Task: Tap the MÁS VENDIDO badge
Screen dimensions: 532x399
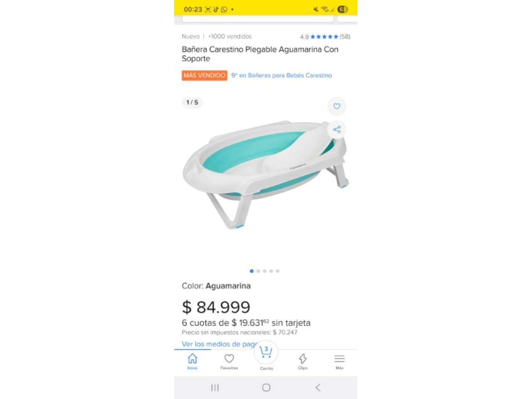Action: point(204,76)
